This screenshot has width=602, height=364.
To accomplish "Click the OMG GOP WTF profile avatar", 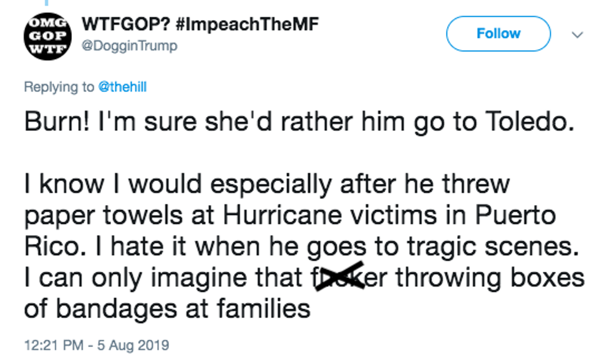I will pyautogui.click(x=47, y=38).
